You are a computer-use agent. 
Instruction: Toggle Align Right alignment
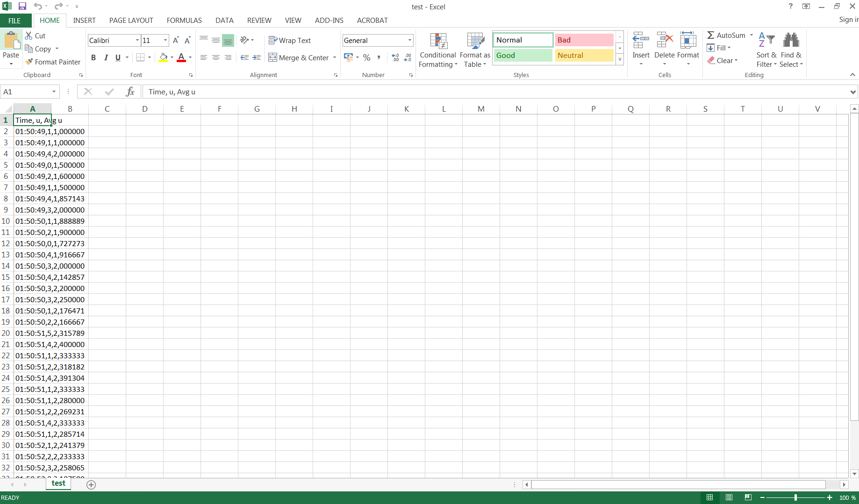tap(228, 57)
